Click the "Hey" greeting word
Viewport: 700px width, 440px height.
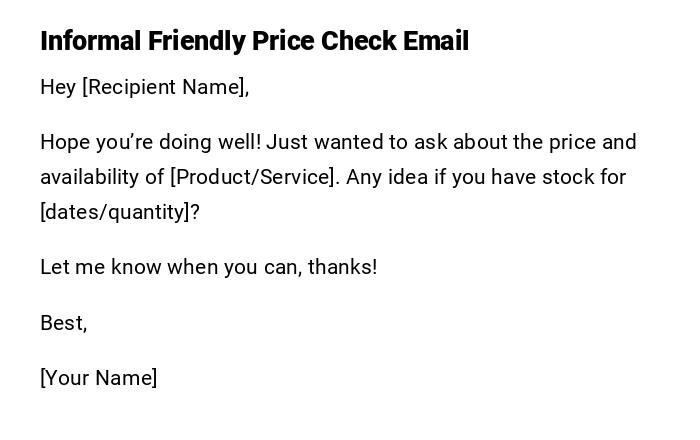tap(58, 87)
